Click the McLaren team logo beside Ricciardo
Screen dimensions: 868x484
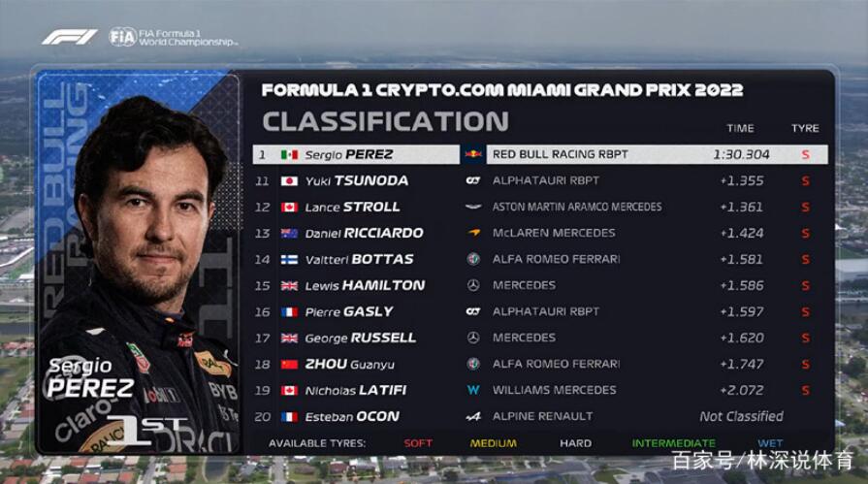point(473,233)
